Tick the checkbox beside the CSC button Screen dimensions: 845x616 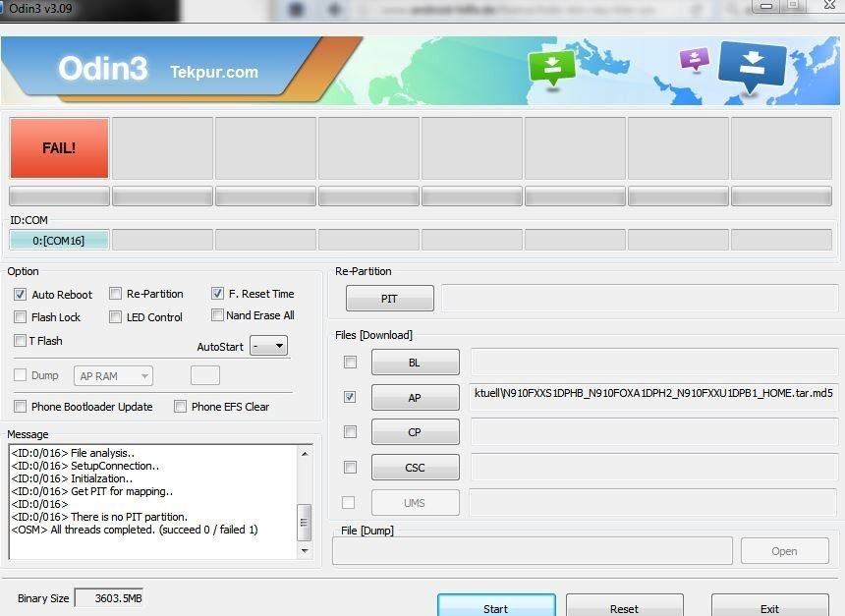(x=351, y=467)
